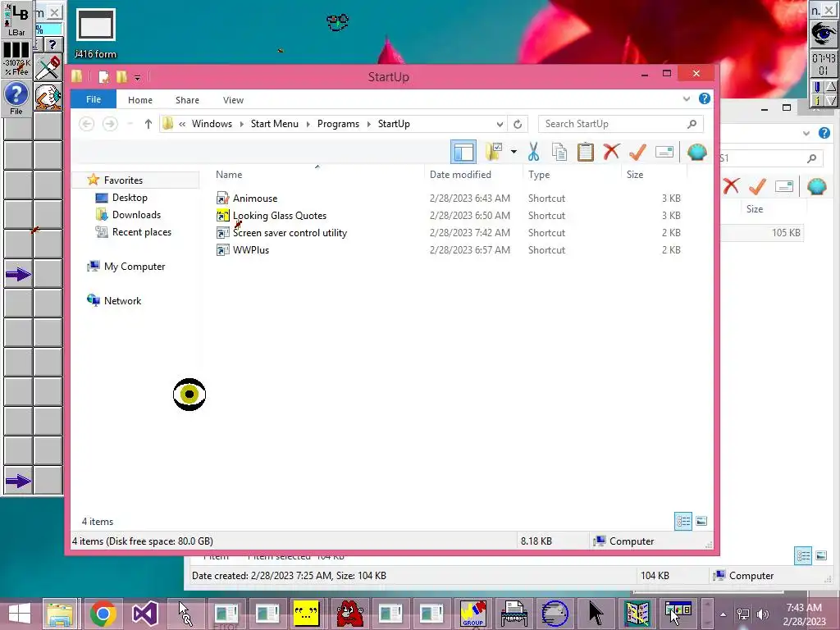840x630 pixels.
Task: Click the orange checkmark Properties icon in StartUp window
Action: click(637, 152)
